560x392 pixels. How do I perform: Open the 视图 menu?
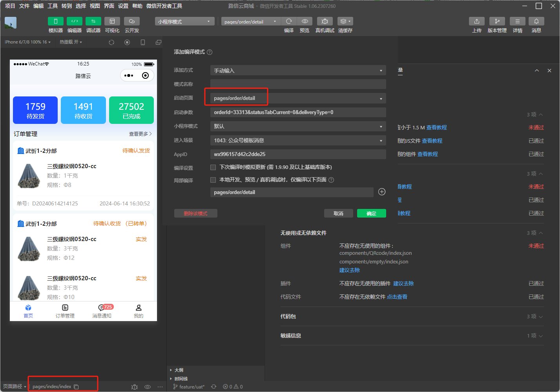coord(95,6)
